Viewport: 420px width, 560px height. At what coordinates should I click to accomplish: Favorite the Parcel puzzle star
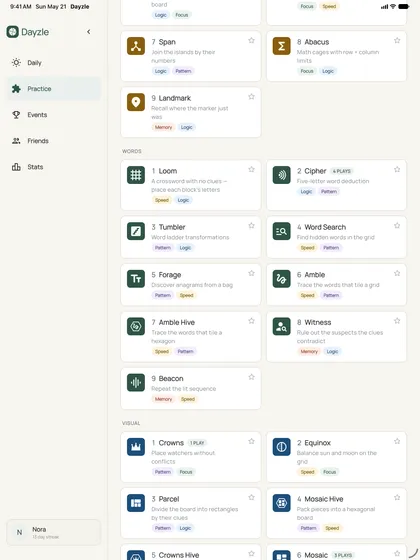pyautogui.click(x=251, y=497)
